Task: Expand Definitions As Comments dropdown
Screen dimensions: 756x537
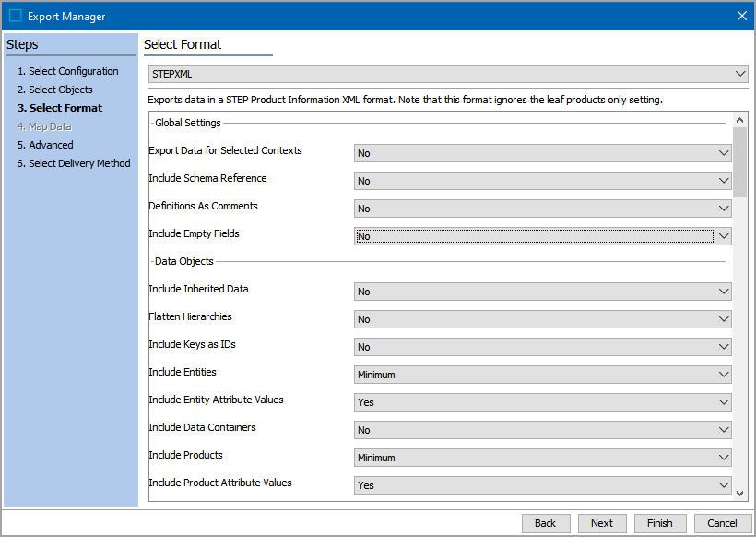Action: click(542, 209)
